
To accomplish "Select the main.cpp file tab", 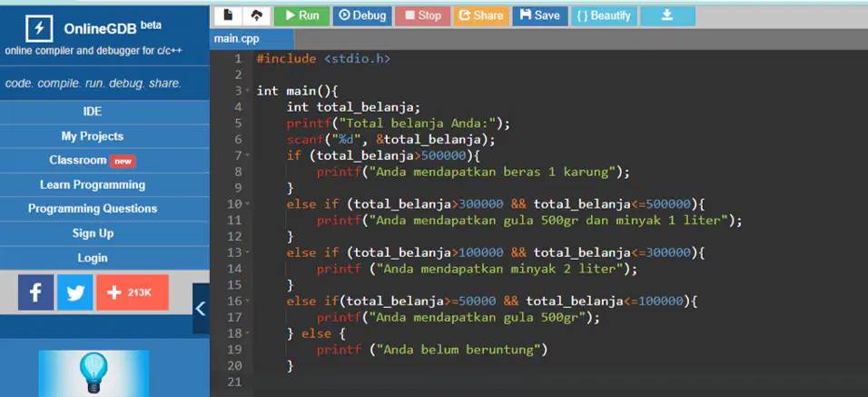I will (252, 39).
